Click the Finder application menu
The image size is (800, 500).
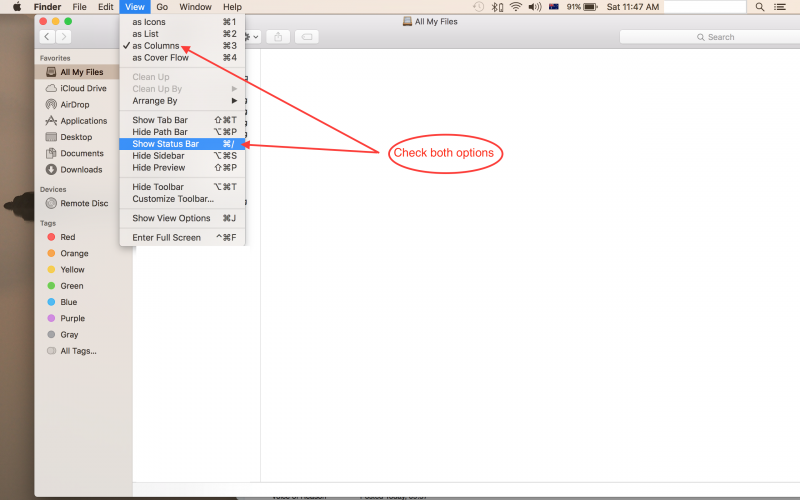coord(47,7)
